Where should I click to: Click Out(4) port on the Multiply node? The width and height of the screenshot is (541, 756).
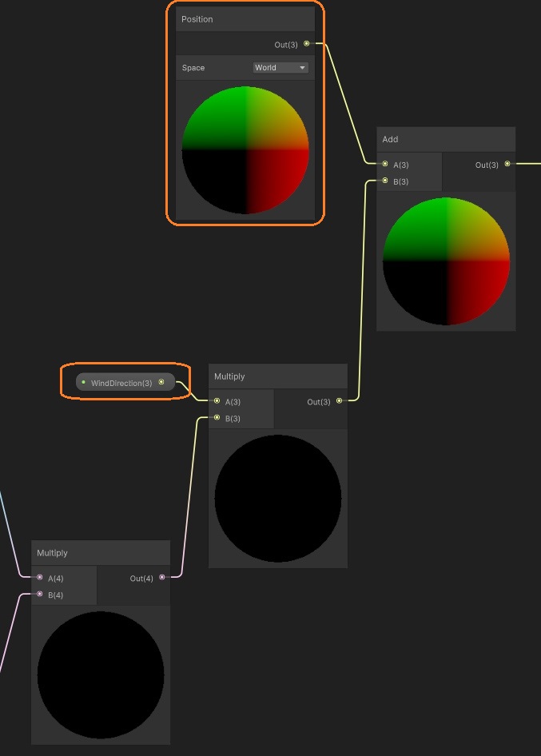[x=162, y=577]
